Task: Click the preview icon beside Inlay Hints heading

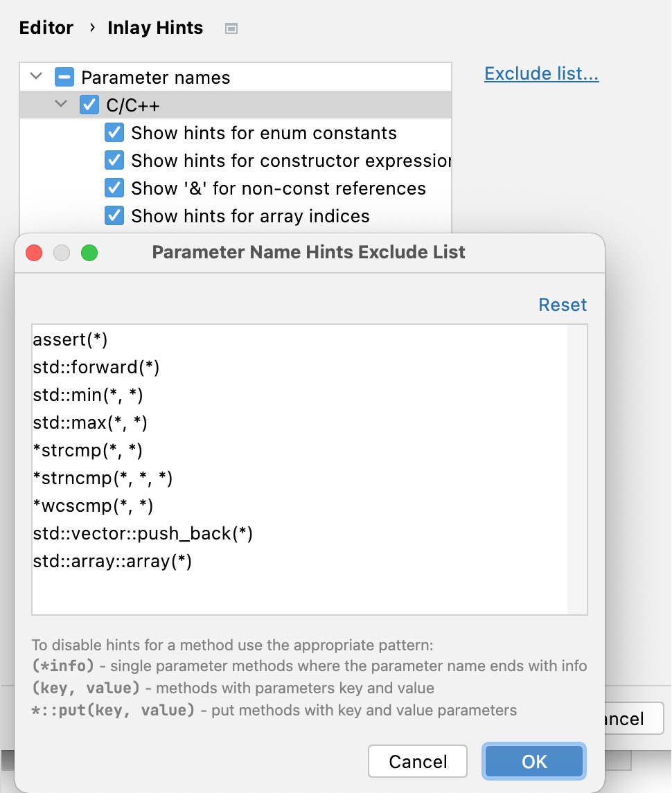Action: (x=231, y=28)
